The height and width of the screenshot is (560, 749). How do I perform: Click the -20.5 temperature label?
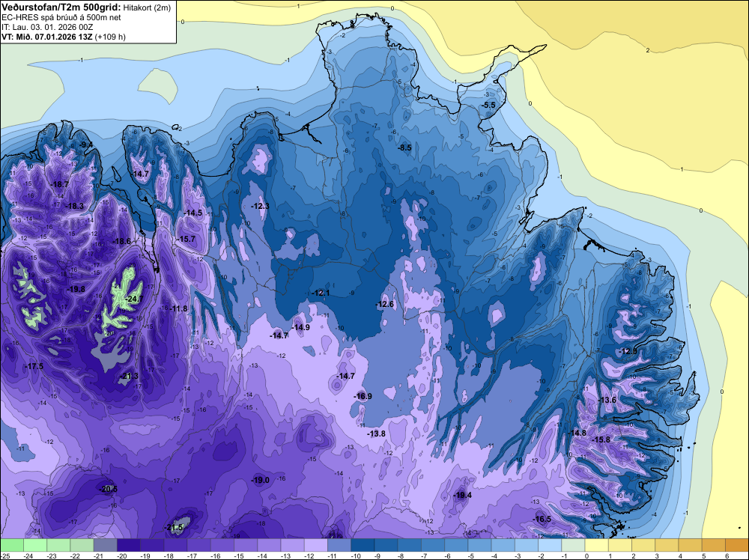(x=108, y=489)
